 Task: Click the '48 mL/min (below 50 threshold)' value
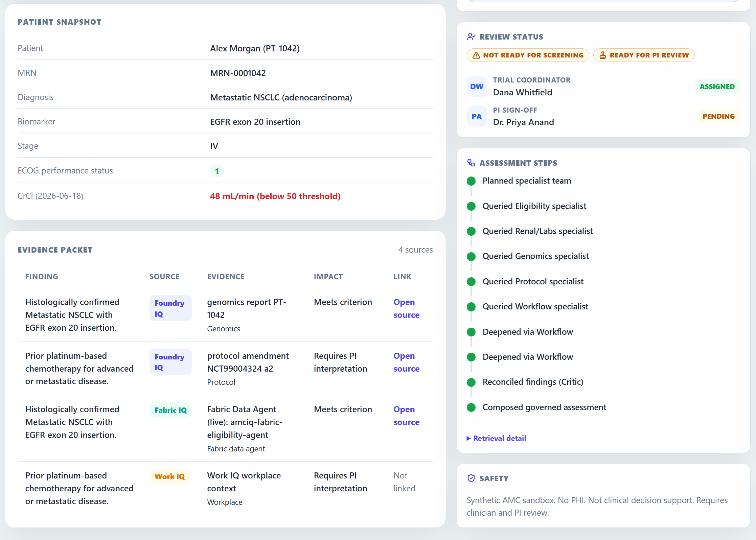[x=275, y=196]
